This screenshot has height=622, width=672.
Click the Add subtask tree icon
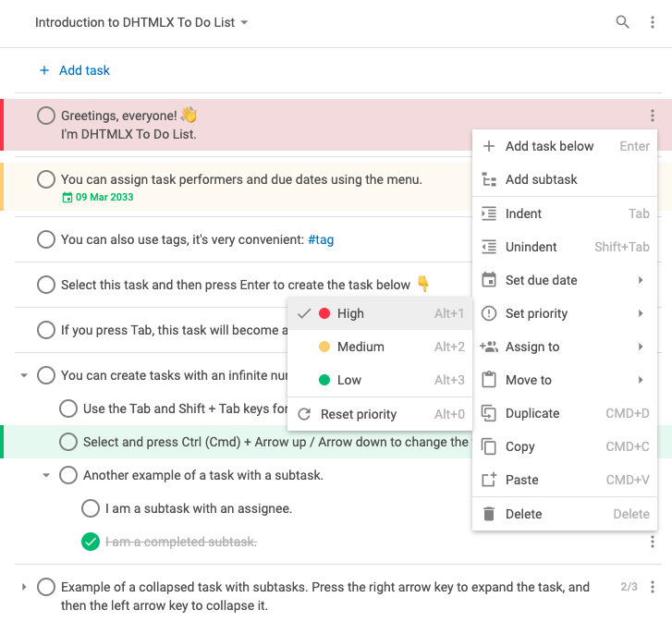click(489, 179)
